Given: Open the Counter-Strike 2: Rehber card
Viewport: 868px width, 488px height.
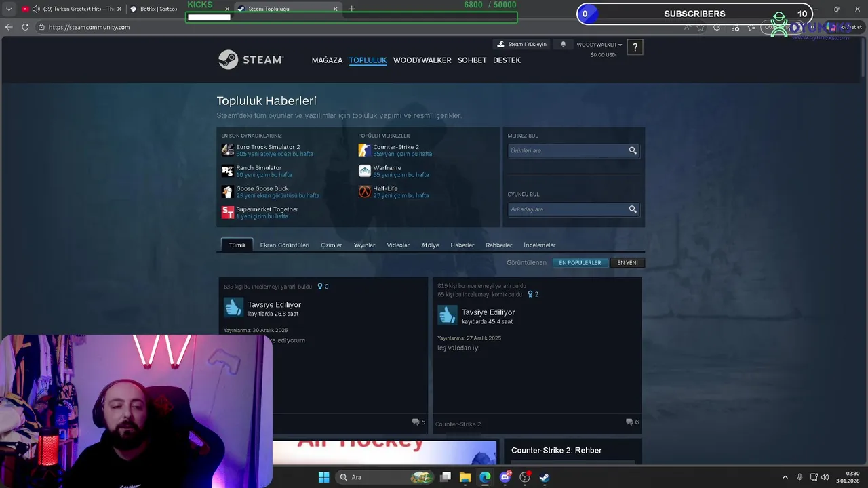Looking at the screenshot, I should pos(572,451).
